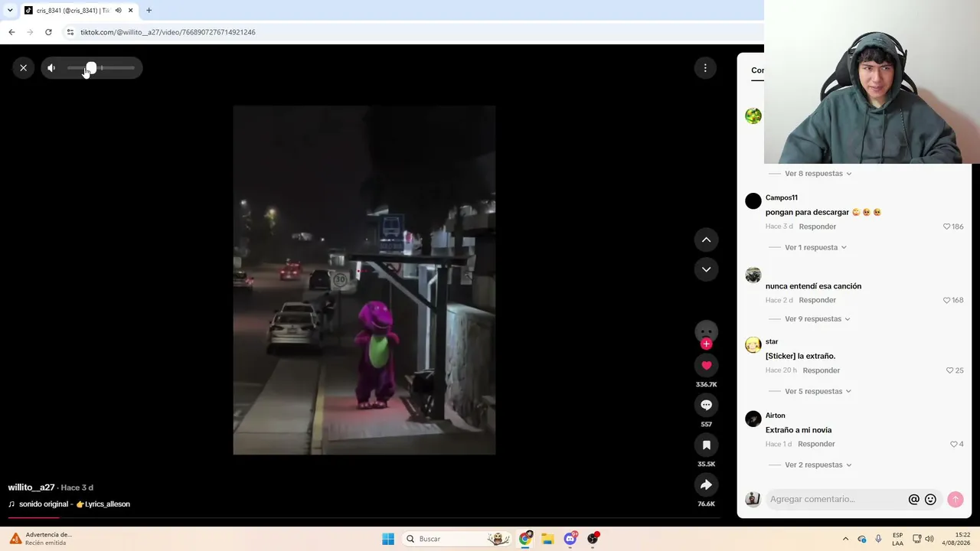Image resolution: width=980 pixels, height=551 pixels.
Task: Open star's profile avatar
Action: [x=753, y=345]
